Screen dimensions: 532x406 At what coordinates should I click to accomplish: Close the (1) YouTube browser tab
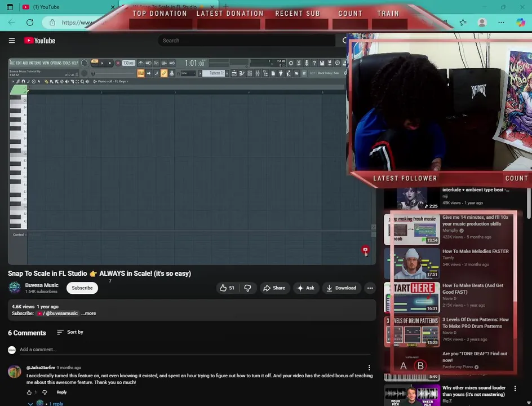pyautogui.click(x=113, y=7)
